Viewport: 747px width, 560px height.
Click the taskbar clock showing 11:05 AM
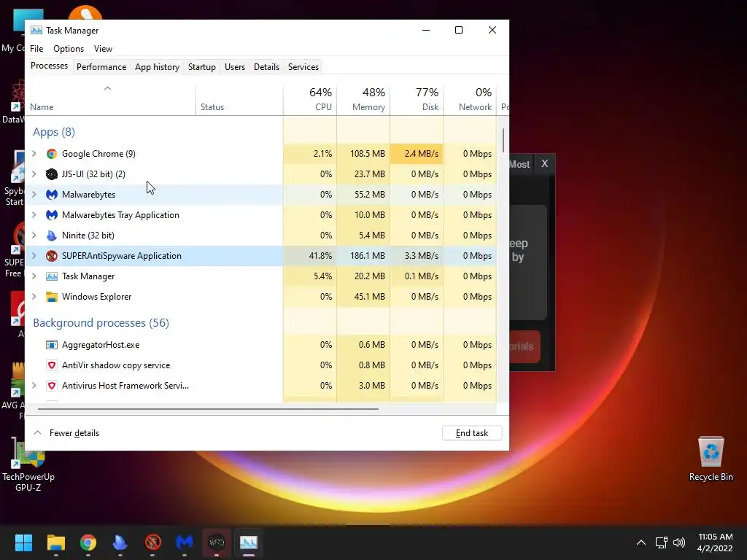[x=715, y=542]
